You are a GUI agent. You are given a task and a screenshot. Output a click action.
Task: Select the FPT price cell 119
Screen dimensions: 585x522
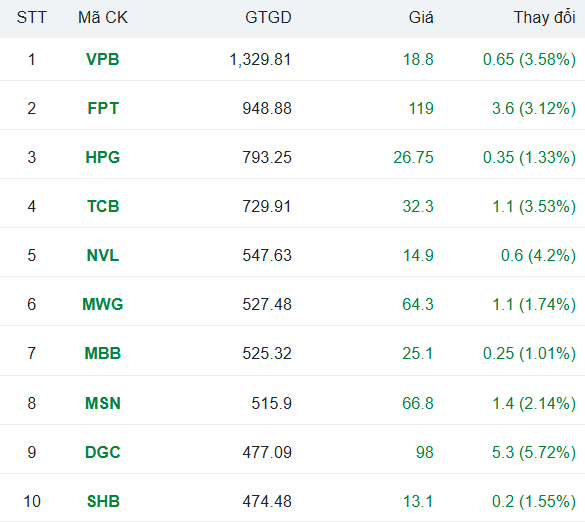point(421,108)
